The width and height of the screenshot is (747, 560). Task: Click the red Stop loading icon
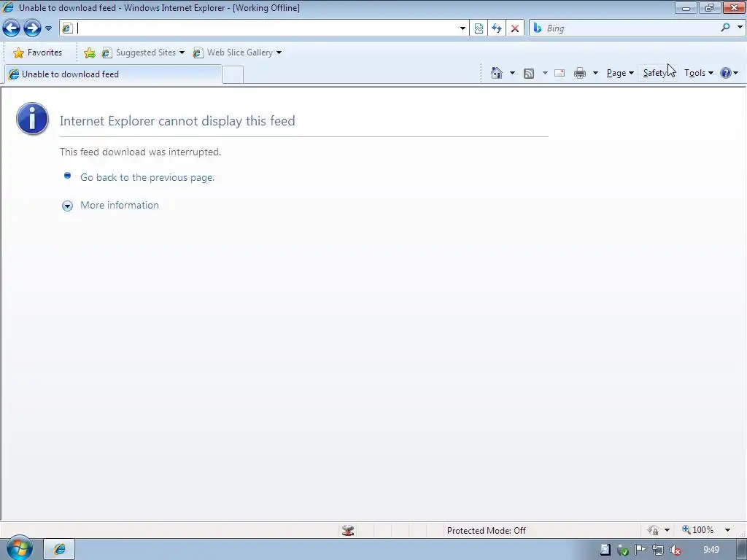514,28
